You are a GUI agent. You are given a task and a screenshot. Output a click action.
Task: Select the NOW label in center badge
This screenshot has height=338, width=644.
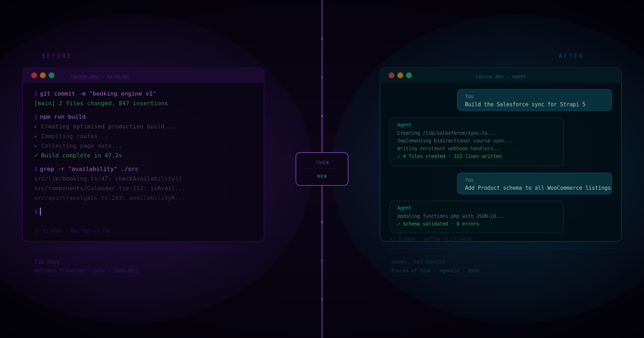click(x=322, y=176)
